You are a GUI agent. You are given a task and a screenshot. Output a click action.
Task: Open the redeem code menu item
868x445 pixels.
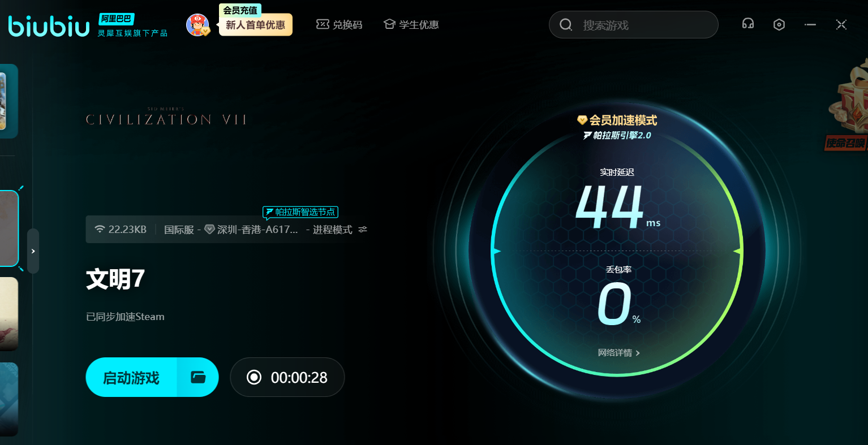tap(340, 25)
